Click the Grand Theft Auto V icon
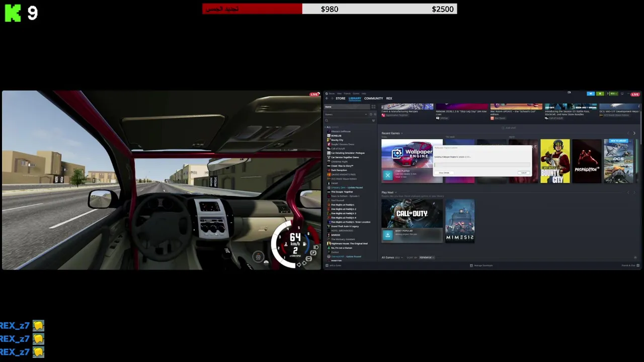Screen dimensions: 644x362 (329, 226)
